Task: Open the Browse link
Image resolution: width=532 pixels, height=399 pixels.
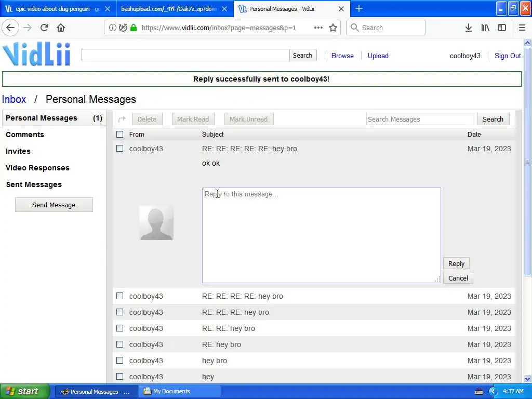Action: [342, 56]
